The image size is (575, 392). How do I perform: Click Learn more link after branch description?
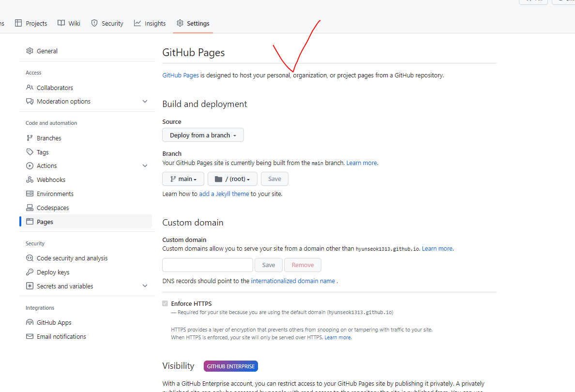362,163
